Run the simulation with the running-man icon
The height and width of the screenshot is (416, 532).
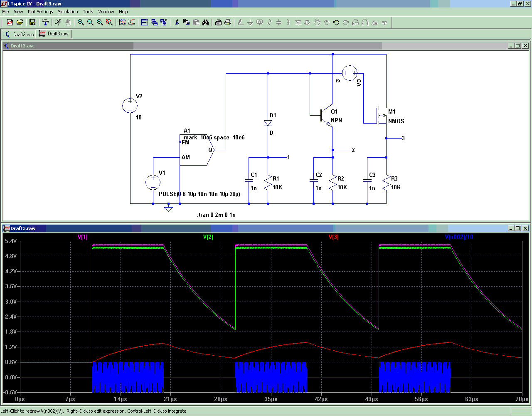58,22
